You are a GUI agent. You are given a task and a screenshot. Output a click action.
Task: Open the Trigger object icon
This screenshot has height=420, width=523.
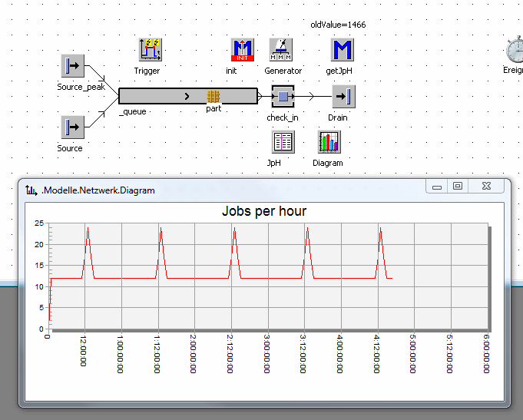pyautogui.click(x=150, y=50)
